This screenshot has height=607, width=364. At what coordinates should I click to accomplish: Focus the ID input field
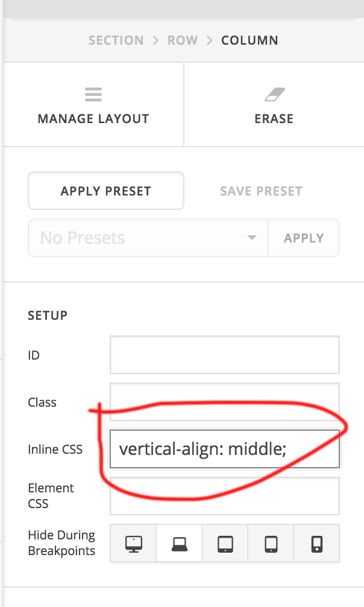(x=225, y=355)
